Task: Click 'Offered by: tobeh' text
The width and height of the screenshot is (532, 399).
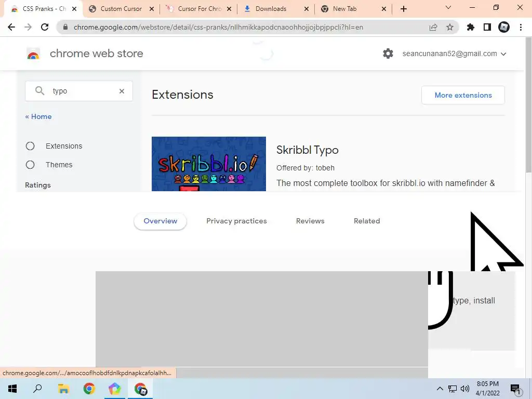Action: [x=305, y=168]
